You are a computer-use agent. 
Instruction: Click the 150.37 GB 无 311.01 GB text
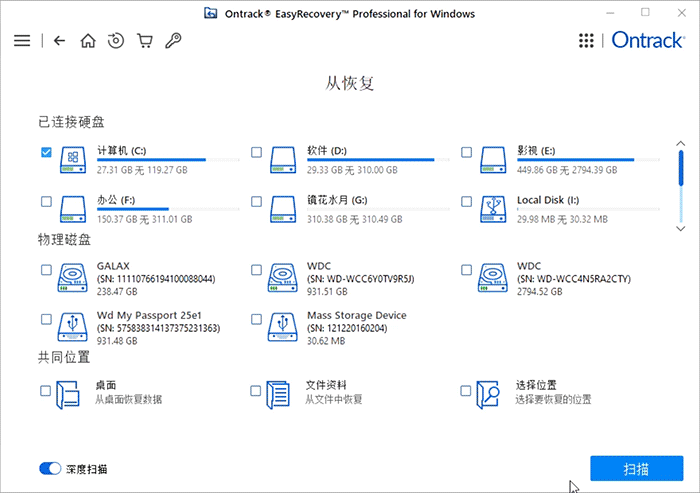(145, 219)
